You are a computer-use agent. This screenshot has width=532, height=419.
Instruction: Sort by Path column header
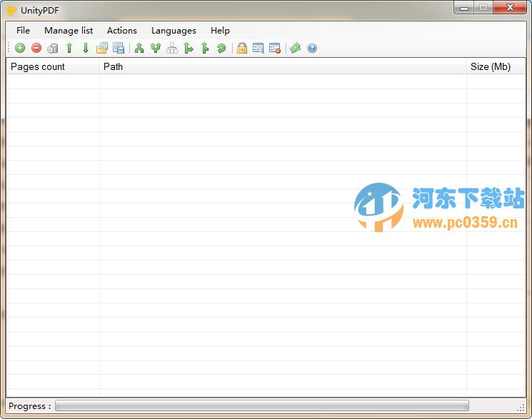tap(283, 66)
